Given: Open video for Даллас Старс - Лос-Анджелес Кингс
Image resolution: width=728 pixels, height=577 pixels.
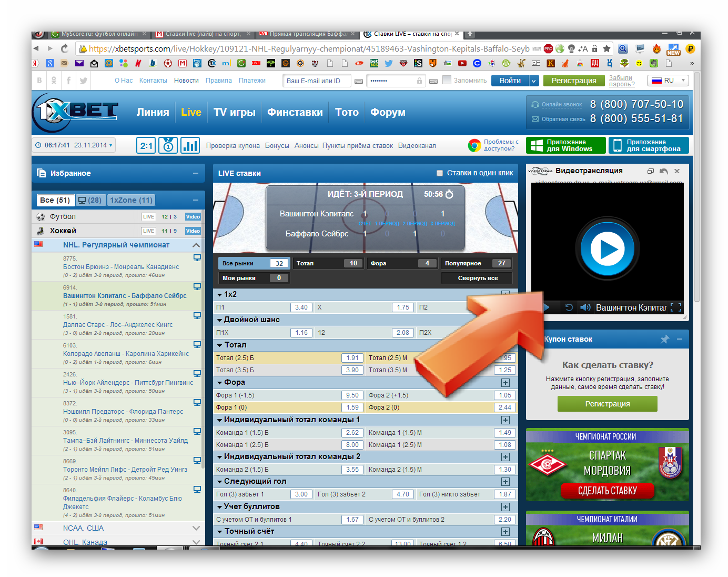Looking at the screenshot, I should [x=197, y=315].
